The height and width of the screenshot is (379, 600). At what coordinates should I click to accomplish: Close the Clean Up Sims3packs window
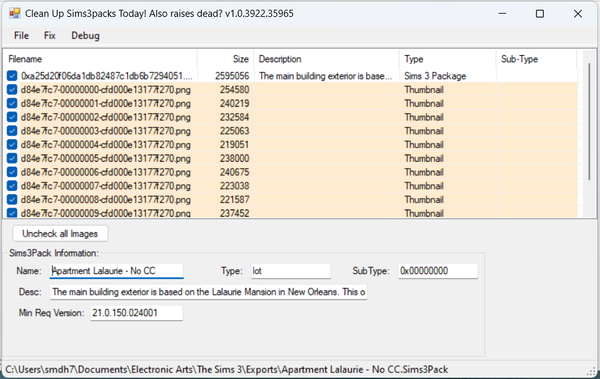point(578,14)
